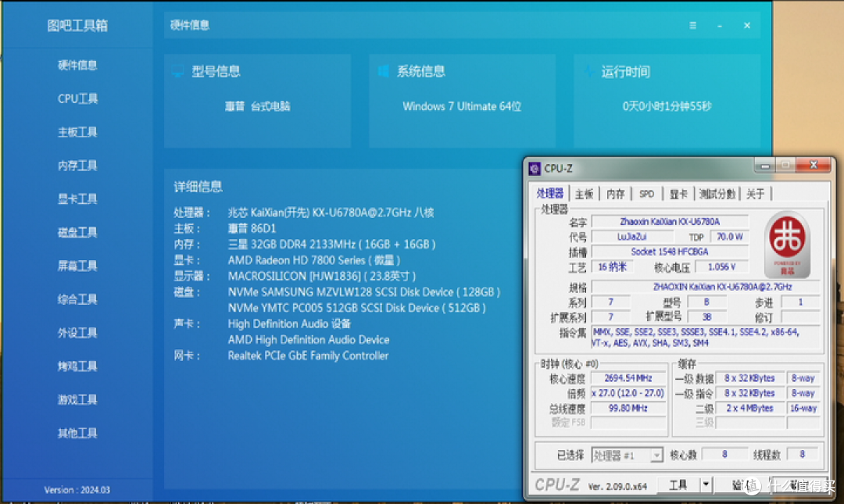This screenshot has height=504, width=844.
Task: Open the 硬件信息 sidebar section
Action: [77, 66]
